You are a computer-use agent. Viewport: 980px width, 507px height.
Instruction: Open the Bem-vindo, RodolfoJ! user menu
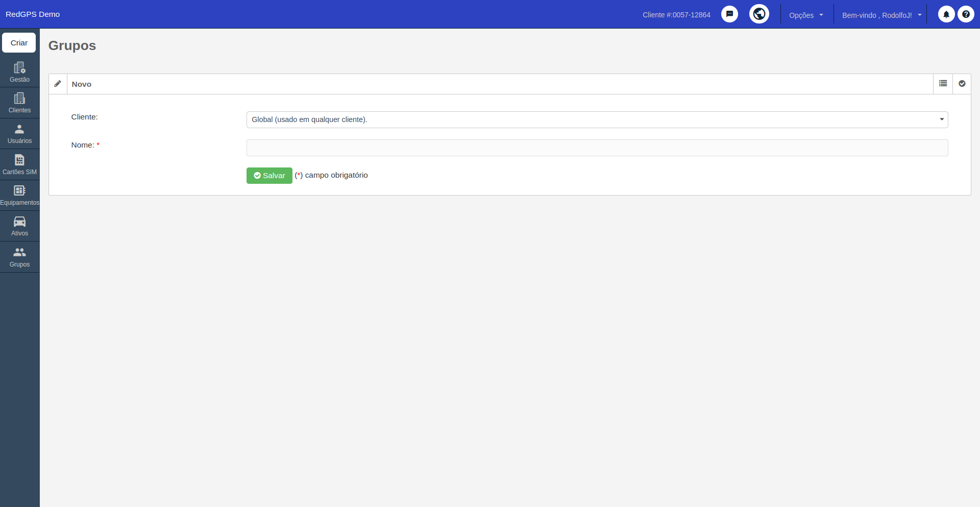point(881,15)
